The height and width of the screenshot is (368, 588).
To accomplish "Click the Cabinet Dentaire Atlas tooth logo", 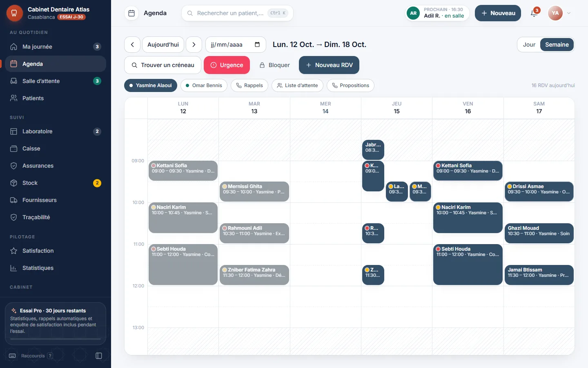I will pyautogui.click(x=14, y=13).
